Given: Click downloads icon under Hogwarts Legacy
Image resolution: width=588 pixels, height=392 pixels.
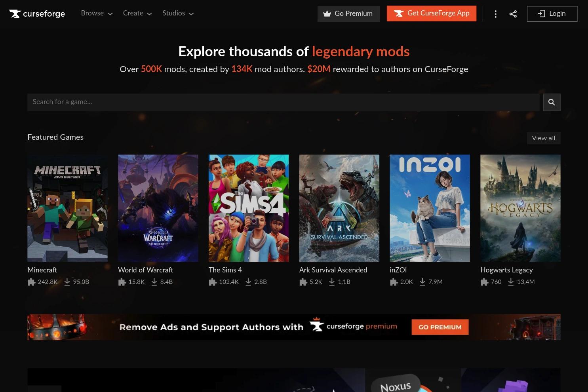Looking at the screenshot, I should click(511, 282).
